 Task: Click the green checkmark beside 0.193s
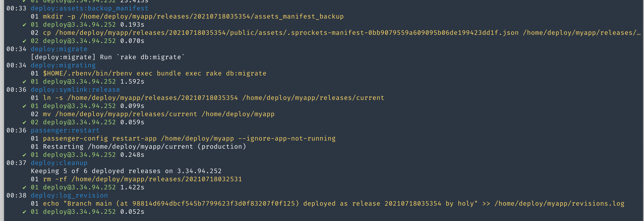[24, 25]
